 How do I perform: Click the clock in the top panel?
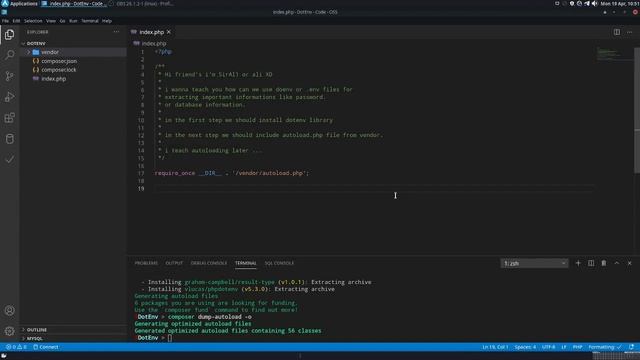[619, 4]
